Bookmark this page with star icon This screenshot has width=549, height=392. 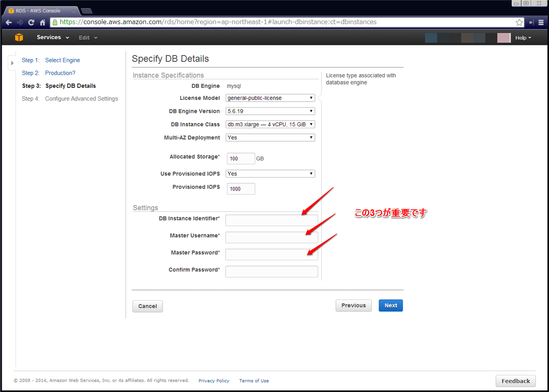tap(519, 22)
